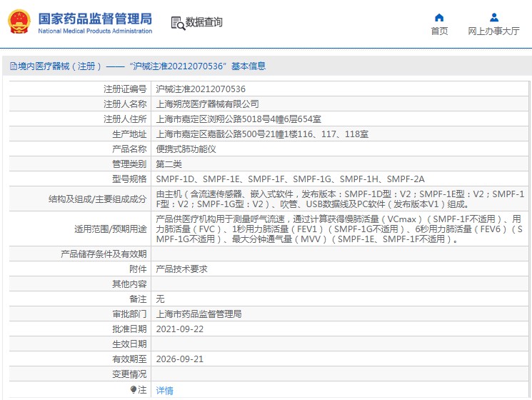Select registrant name 上海朔茂医疗器械有限公司
The height and width of the screenshot is (400, 532).
tap(207, 104)
